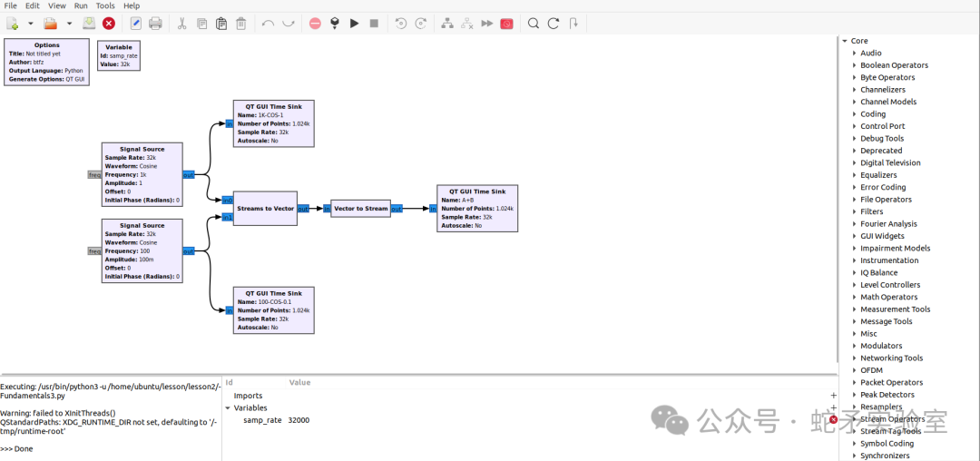Undo the last change

coord(268,24)
